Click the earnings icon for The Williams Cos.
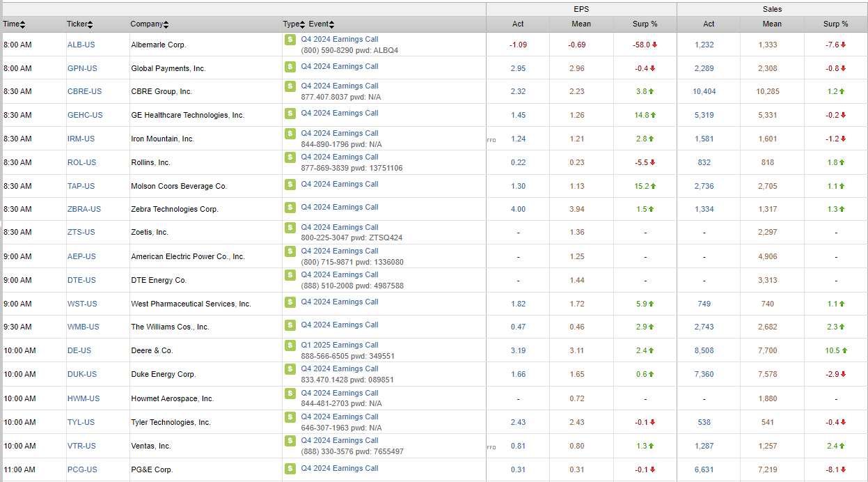868x482 pixels. tap(290, 325)
